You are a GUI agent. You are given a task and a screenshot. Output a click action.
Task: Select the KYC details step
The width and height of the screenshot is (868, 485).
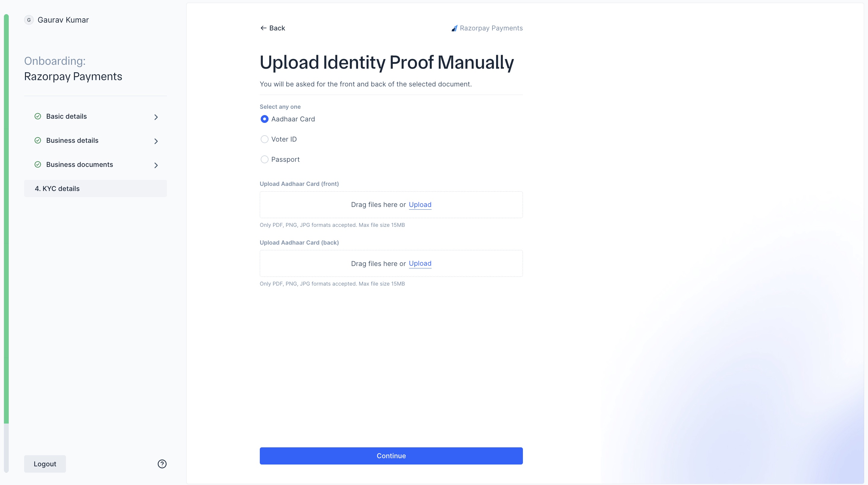[x=95, y=189]
